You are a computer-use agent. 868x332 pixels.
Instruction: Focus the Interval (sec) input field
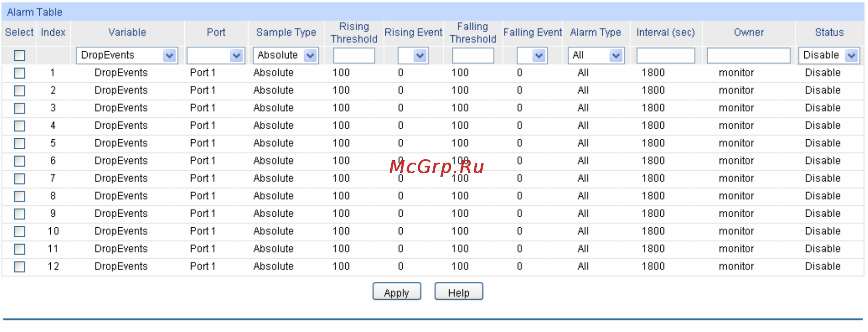(665, 55)
